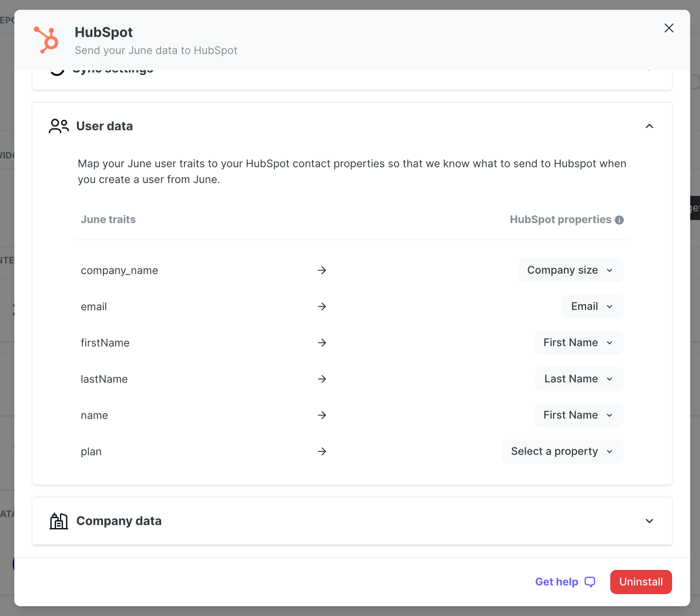Click the arrow next to firstName trait
This screenshot has width=700, height=616.
(322, 343)
